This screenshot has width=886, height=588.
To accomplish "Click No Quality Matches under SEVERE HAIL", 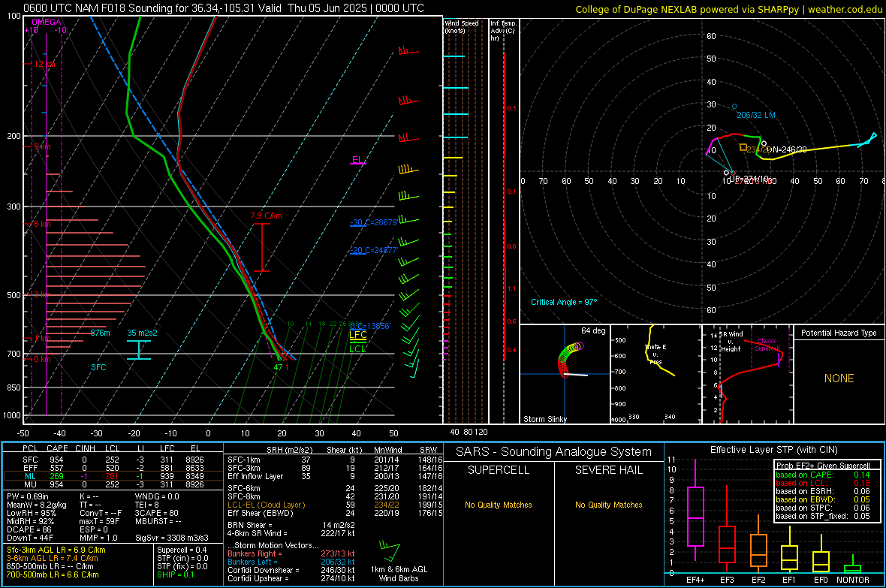I will [608, 505].
